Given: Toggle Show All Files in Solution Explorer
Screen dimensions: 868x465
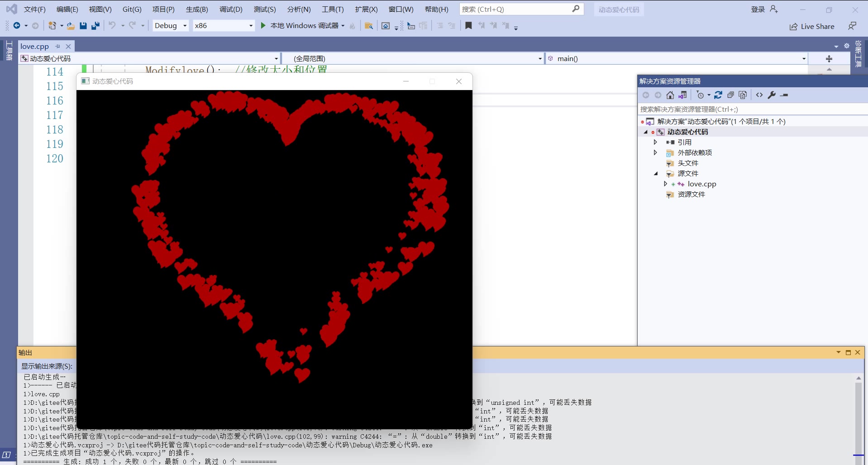Looking at the screenshot, I should (x=743, y=95).
